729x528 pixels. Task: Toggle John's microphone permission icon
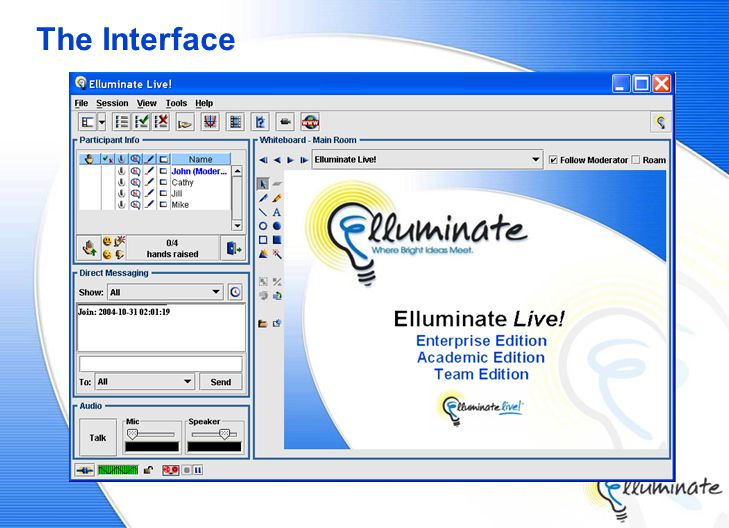[x=121, y=172]
